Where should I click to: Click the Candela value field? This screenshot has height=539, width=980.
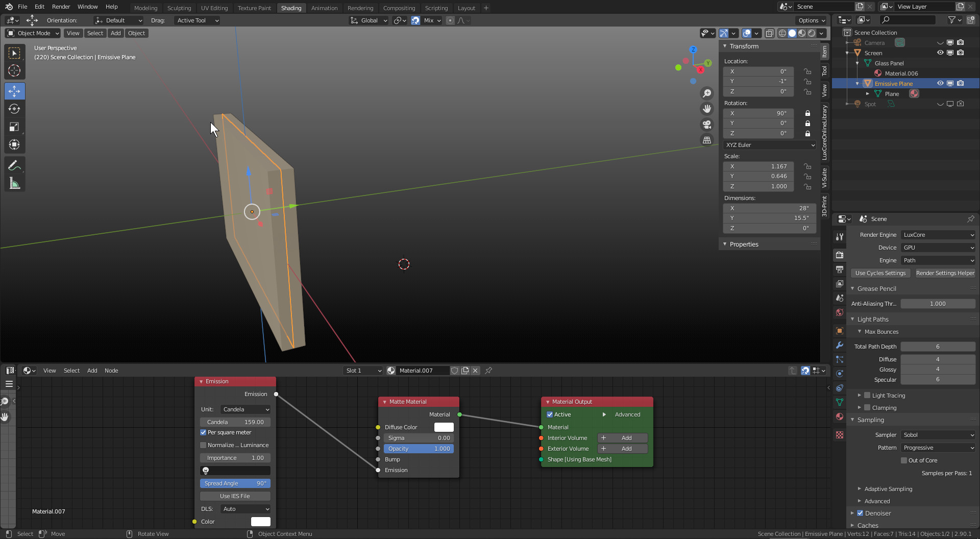(x=235, y=422)
